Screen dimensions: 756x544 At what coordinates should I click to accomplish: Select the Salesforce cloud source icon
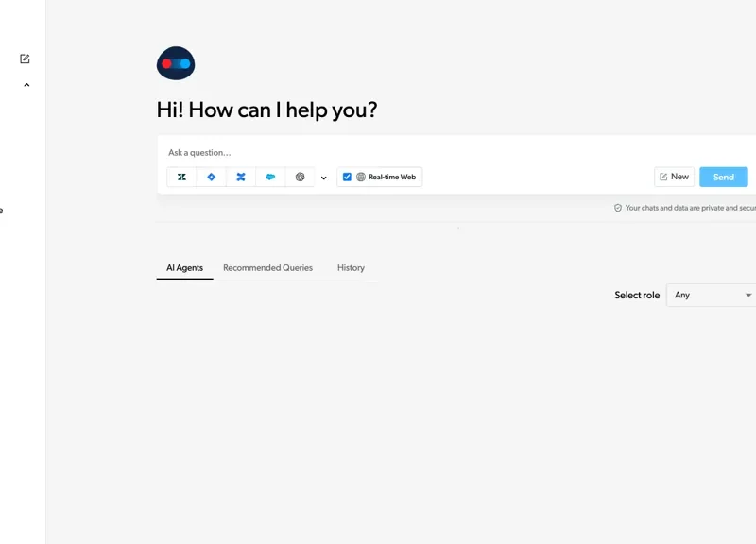(270, 177)
